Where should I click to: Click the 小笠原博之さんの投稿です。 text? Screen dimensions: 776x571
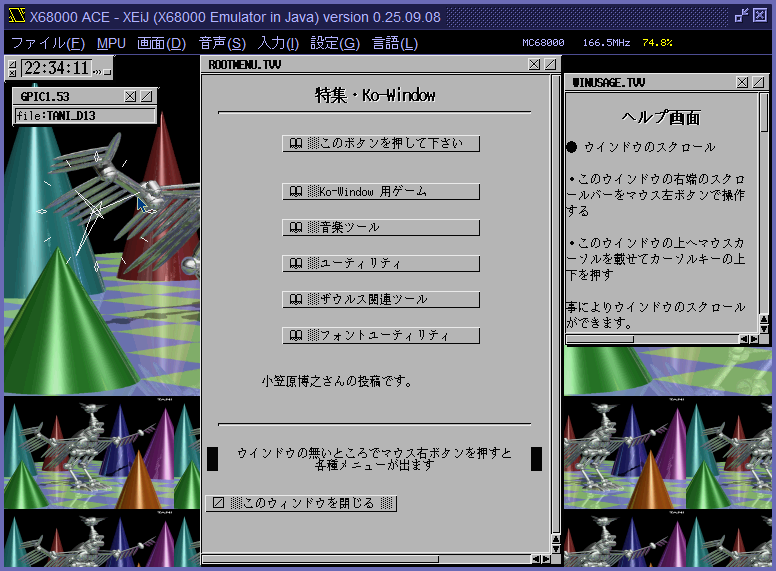click(337, 381)
